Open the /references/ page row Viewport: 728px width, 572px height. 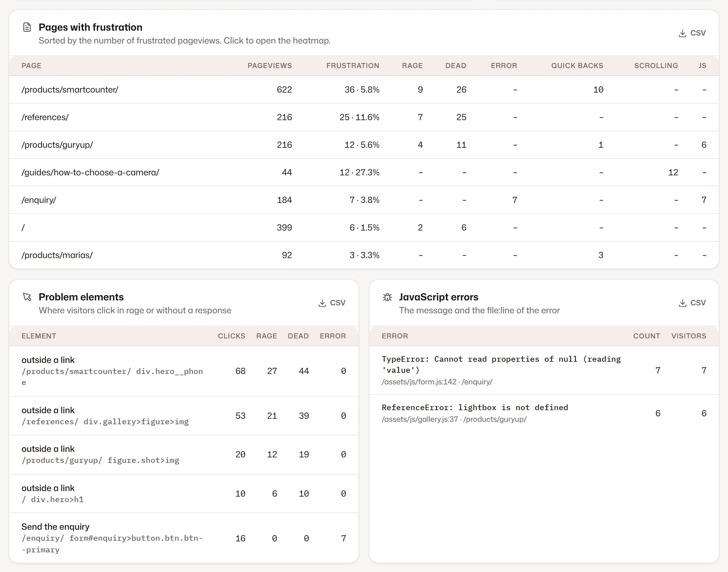click(364, 117)
